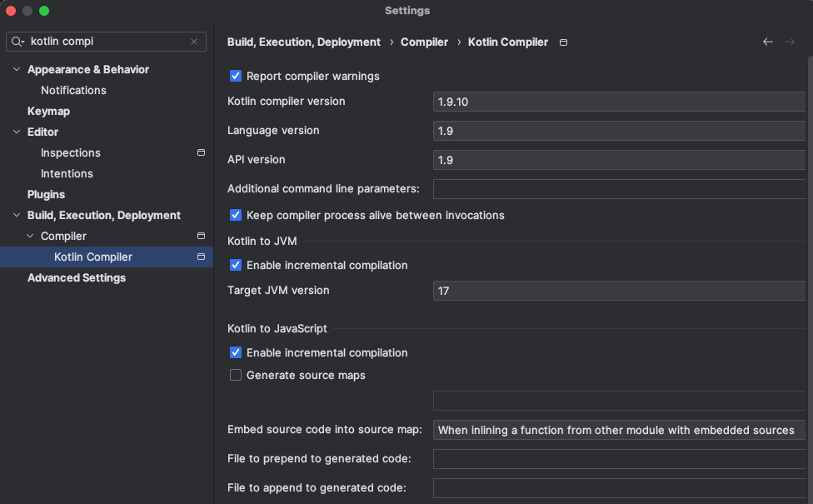The width and height of the screenshot is (813, 504).
Task: Click the Additional command line parameters field
Action: click(x=619, y=189)
